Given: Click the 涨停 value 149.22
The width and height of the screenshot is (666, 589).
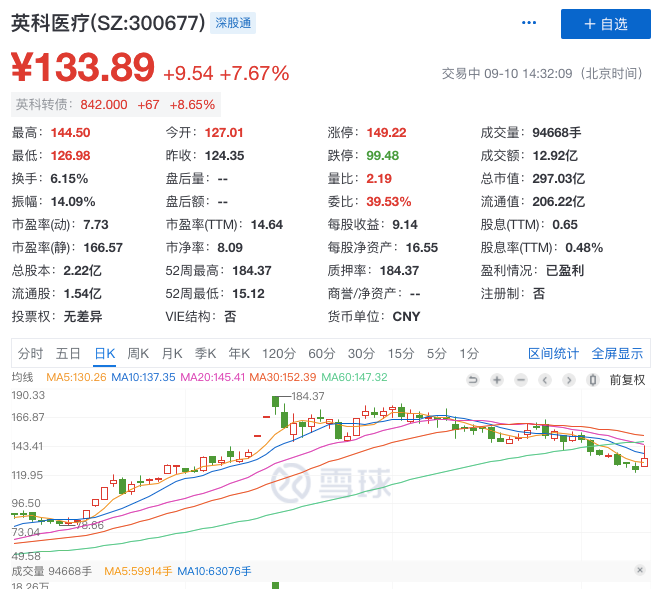Looking at the screenshot, I should [x=387, y=132].
